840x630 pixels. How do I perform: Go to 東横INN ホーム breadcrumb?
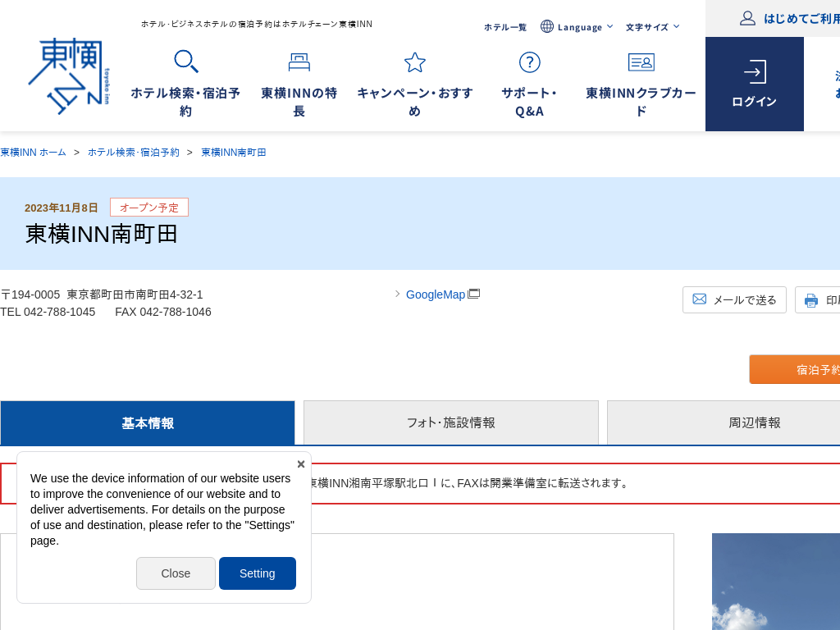click(x=33, y=152)
